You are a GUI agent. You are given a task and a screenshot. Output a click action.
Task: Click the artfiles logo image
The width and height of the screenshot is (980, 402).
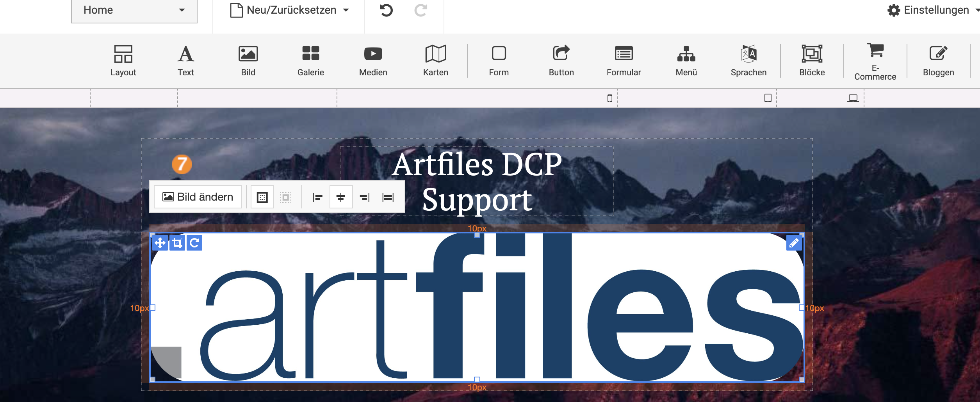click(477, 307)
